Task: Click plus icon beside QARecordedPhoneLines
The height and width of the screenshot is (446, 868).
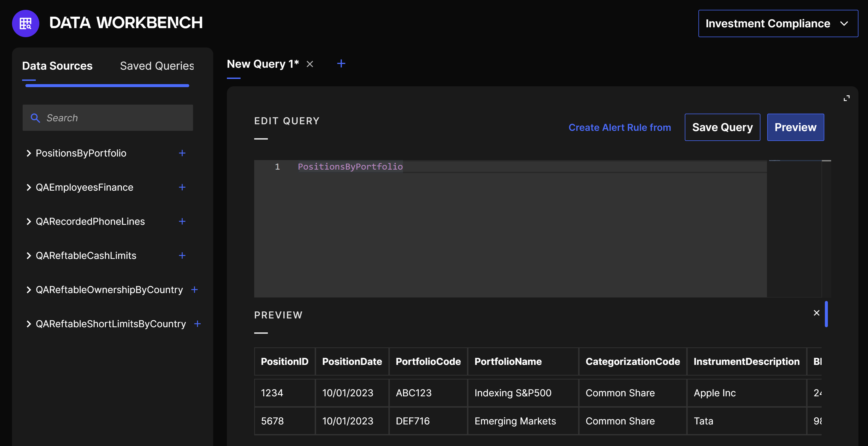Action: click(x=182, y=221)
